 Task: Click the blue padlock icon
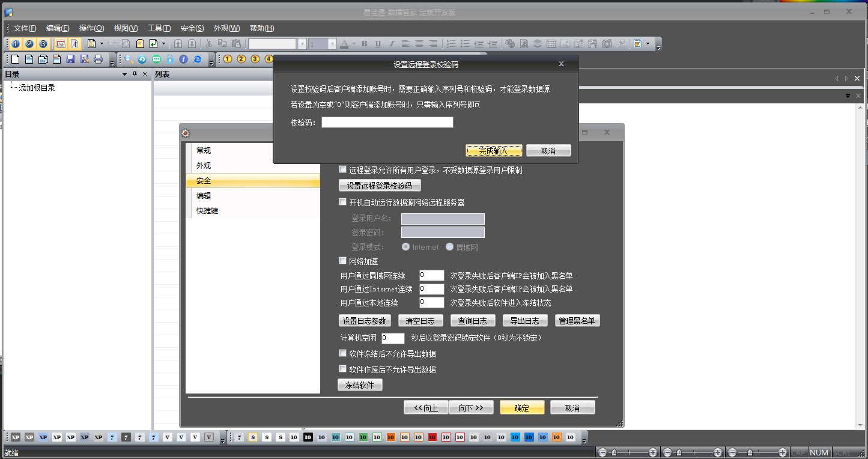tap(170, 59)
